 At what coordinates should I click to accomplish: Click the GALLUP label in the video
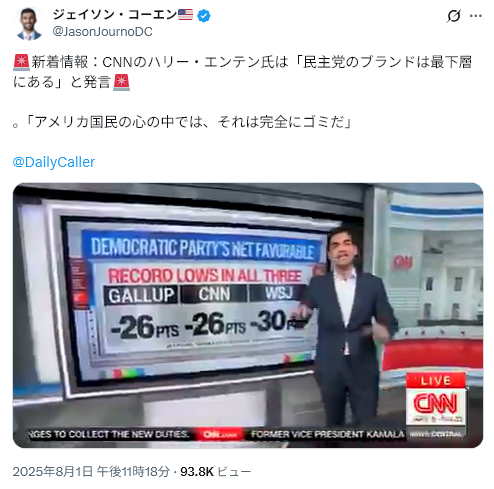[141, 295]
